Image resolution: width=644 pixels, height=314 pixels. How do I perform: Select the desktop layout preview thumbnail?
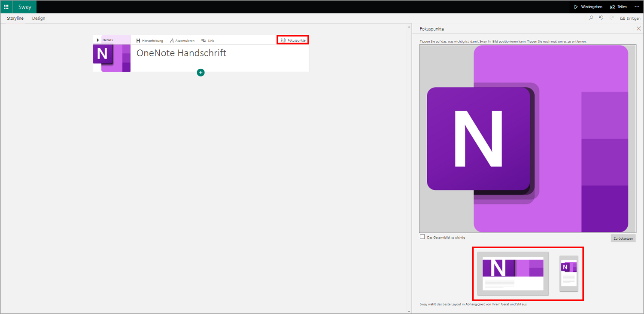[513, 274]
